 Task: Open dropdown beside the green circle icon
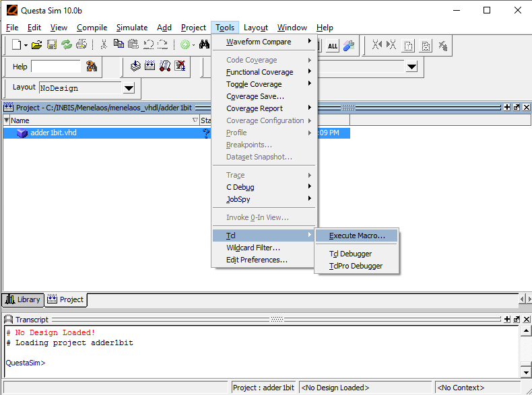pos(194,46)
